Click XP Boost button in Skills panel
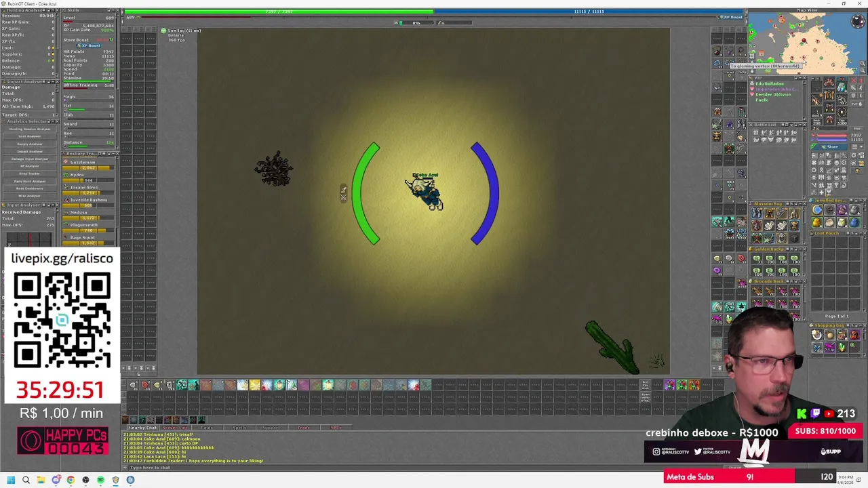The image size is (868, 488). [x=89, y=45]
